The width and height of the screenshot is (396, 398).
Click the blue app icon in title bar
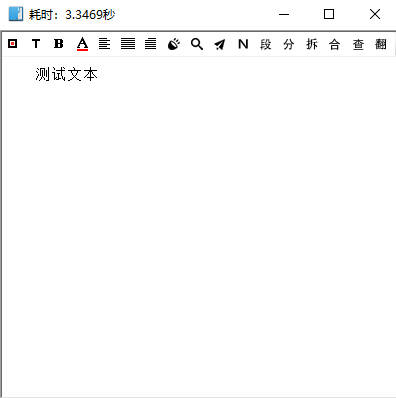tap(16, 14)
